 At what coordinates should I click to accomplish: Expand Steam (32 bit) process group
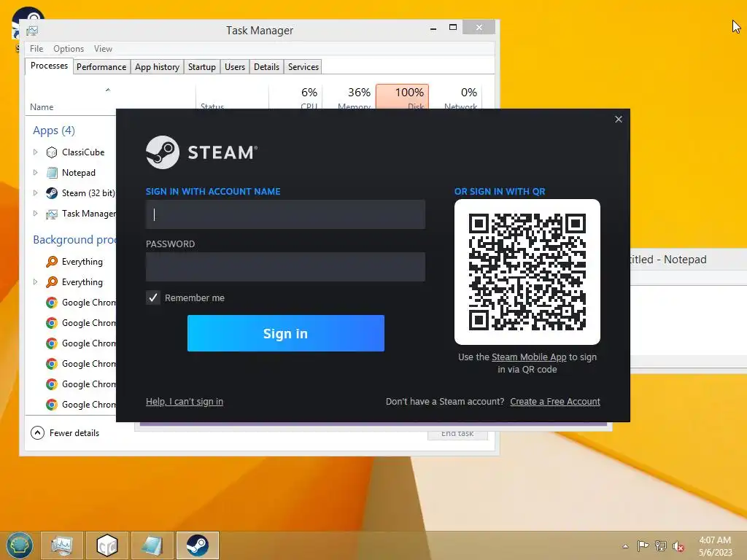(x=35, y=192)
